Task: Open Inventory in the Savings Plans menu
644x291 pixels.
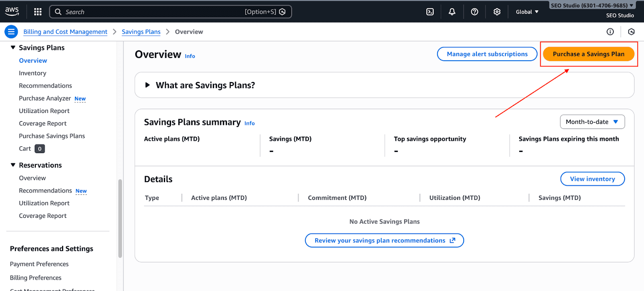Action: pos(33,73)
